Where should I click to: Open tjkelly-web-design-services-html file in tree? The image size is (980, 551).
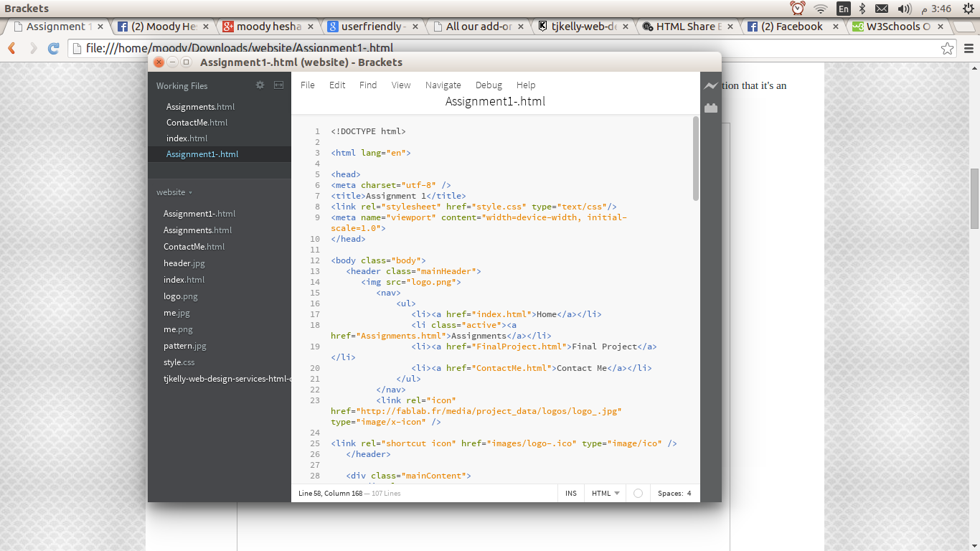[x=227, y=378]
